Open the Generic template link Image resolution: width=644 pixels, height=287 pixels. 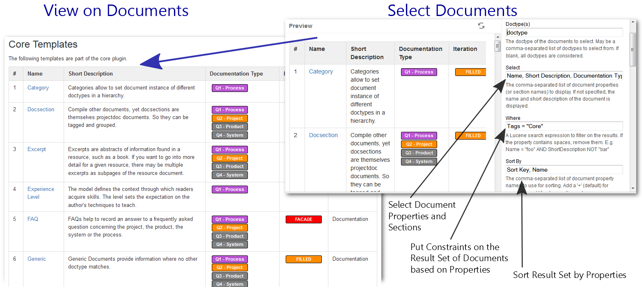click(37, 259)
